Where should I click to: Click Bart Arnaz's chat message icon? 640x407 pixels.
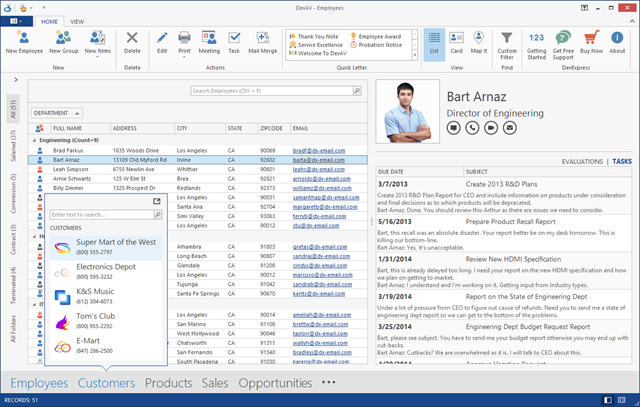point(453,128)
